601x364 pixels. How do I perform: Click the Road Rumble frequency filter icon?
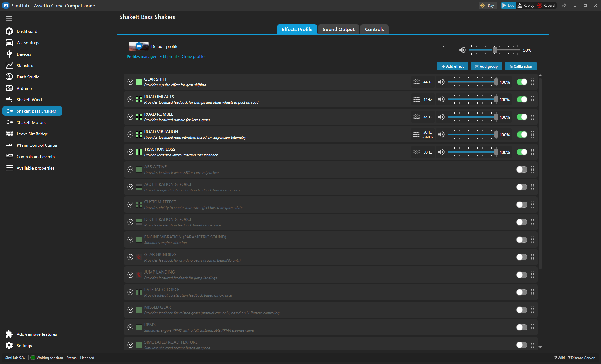[416, 117]
